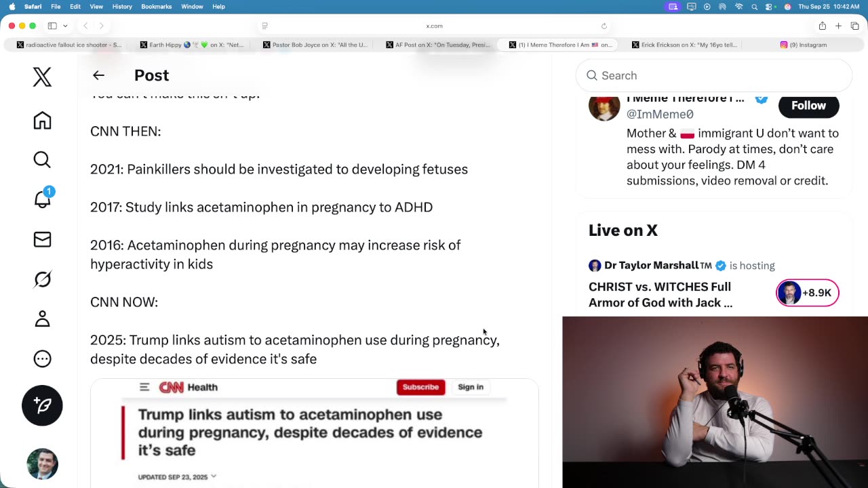Image resolution: width=868 pixels, height=488 pixels.
Task: Click the CNN logo in the image
Action: click(x=171, y=387)
